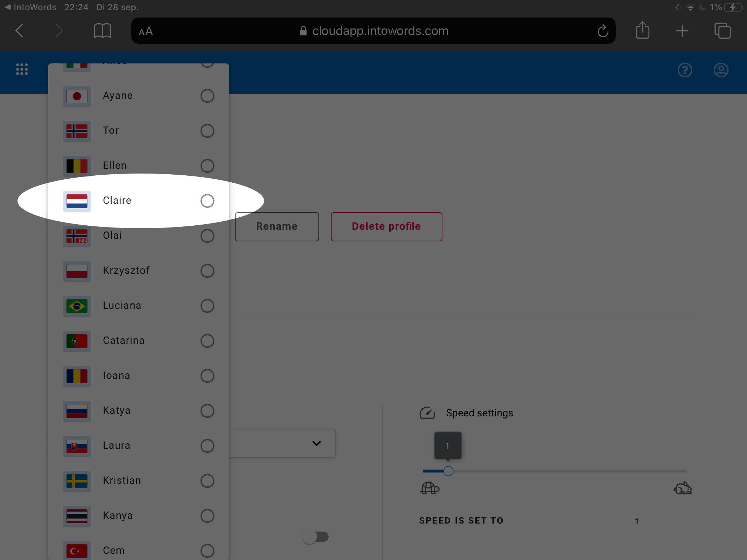Open the user account profile icon
747x560 pixels.
coord(721,70)
